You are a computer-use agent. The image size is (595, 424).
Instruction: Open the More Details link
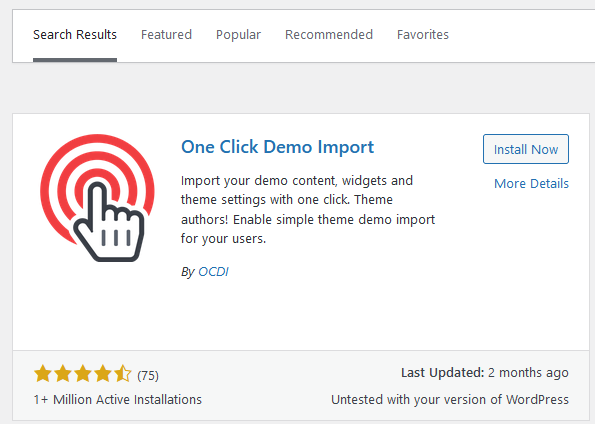click(531, 184)
